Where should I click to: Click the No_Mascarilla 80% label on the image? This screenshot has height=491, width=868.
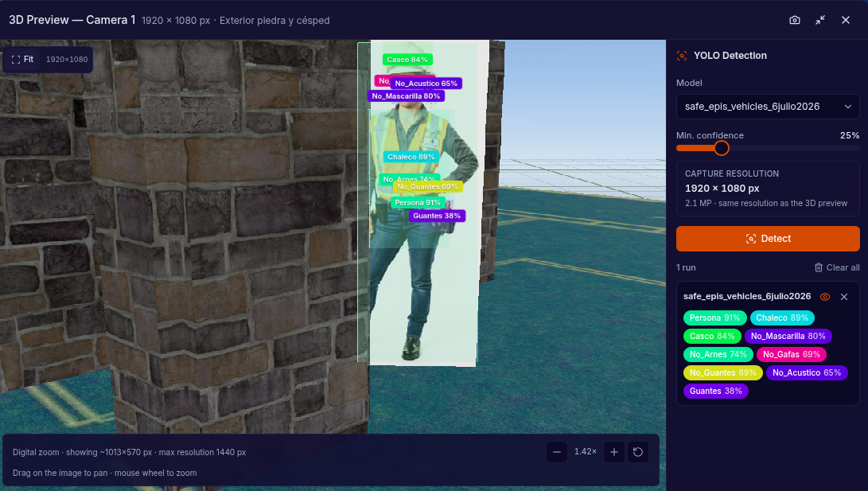point(406,96)
